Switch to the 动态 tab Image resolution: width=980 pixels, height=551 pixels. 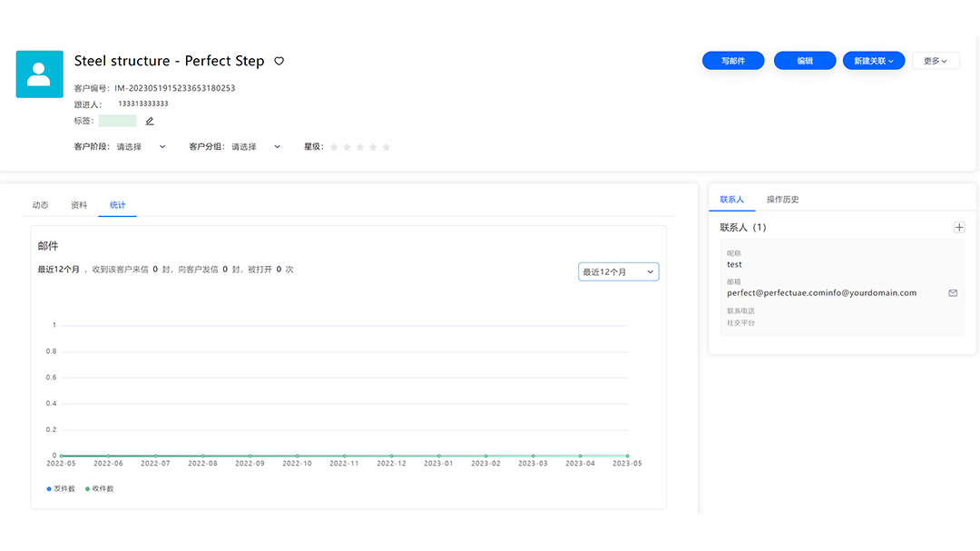(41, 205)
